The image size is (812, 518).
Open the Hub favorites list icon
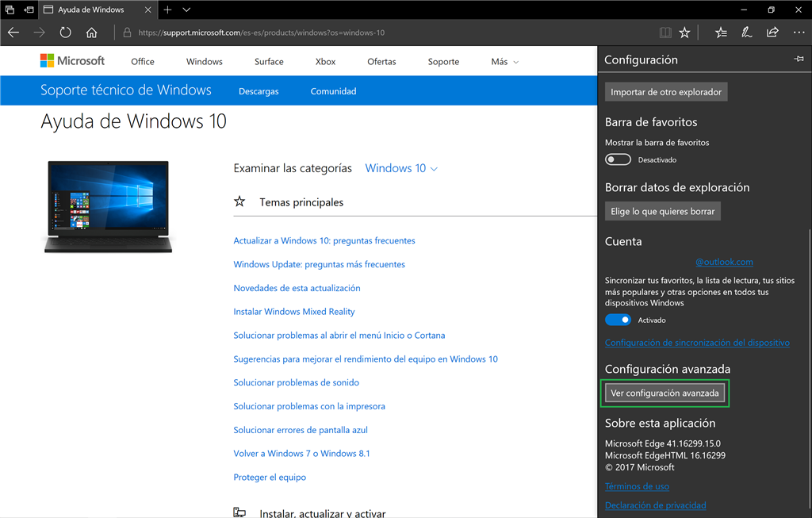pos(721,33)
